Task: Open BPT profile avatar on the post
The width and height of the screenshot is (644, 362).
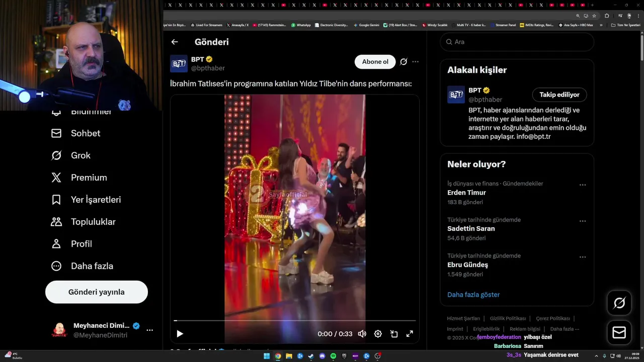Action: click(x=179, y=64)
